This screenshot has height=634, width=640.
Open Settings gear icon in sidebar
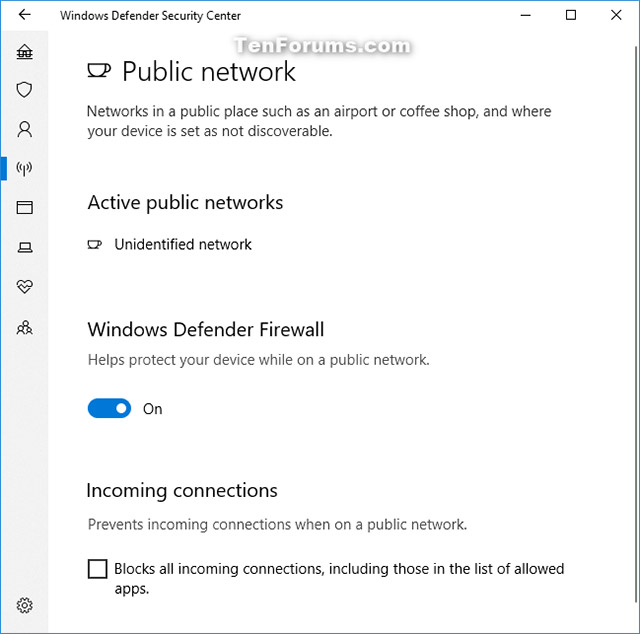coord(24,605)
